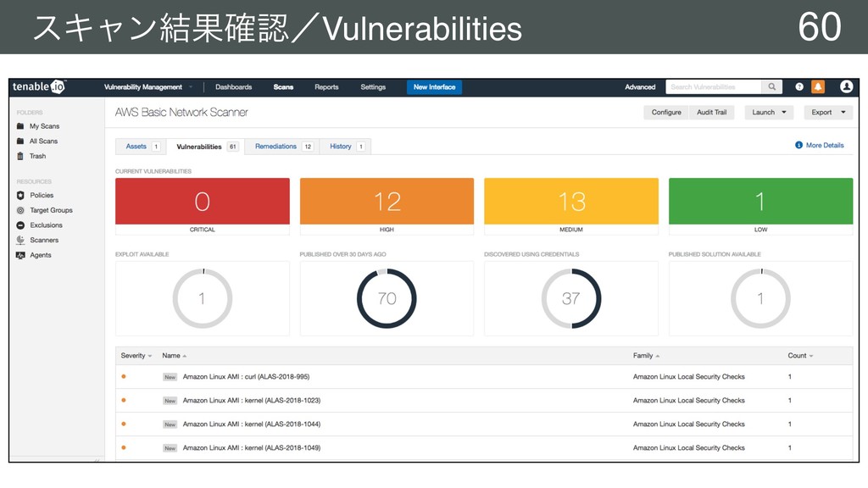Sort by Family column
868x488 pixels.
click(x=646, y=356)
